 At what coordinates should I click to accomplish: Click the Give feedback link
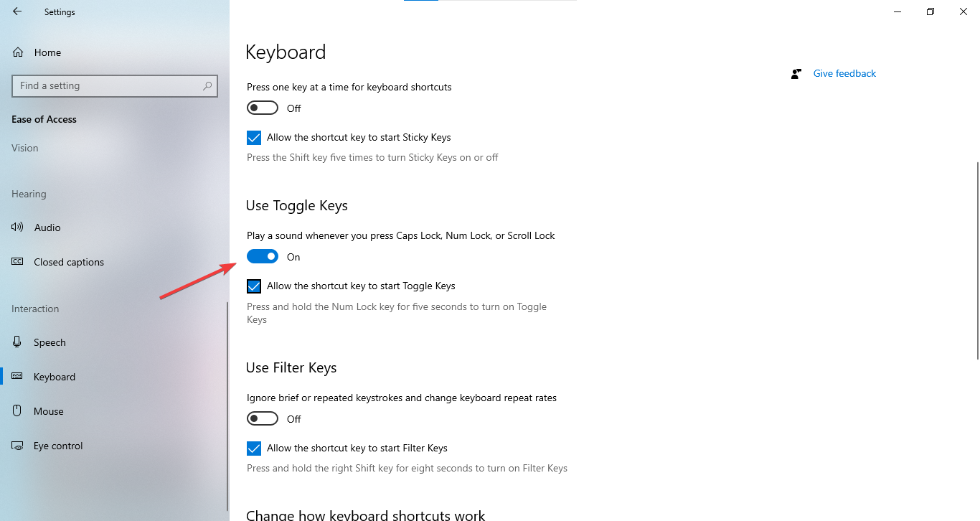tap(844, 73)
